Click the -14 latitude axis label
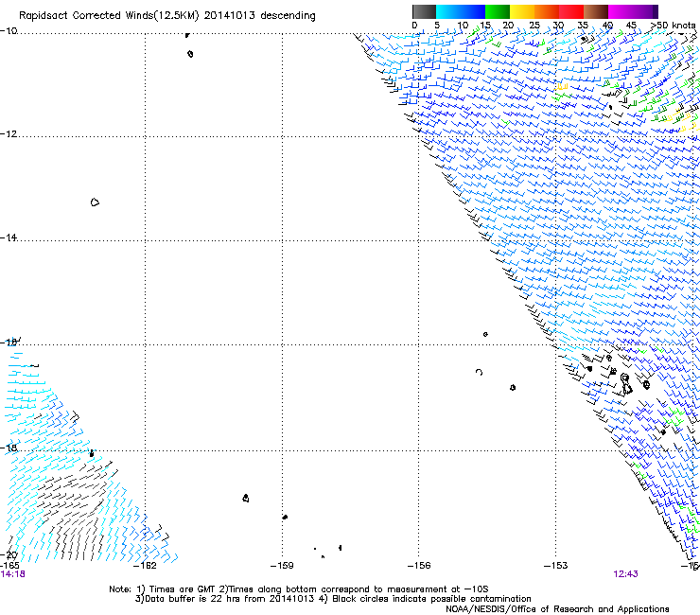This screenshot has width=700, height=615. pyautogui.click(x=9, y=237)
